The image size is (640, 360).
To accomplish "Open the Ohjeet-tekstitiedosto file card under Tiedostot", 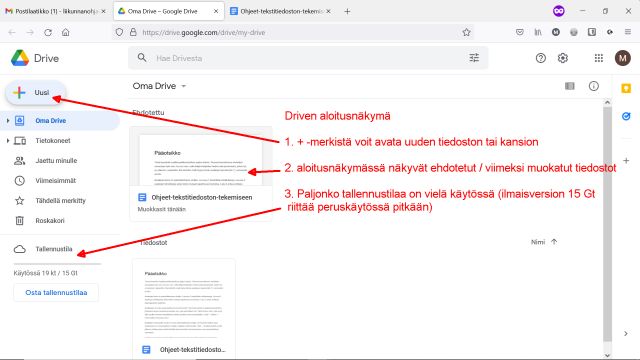I will click(x=184, y=309).
